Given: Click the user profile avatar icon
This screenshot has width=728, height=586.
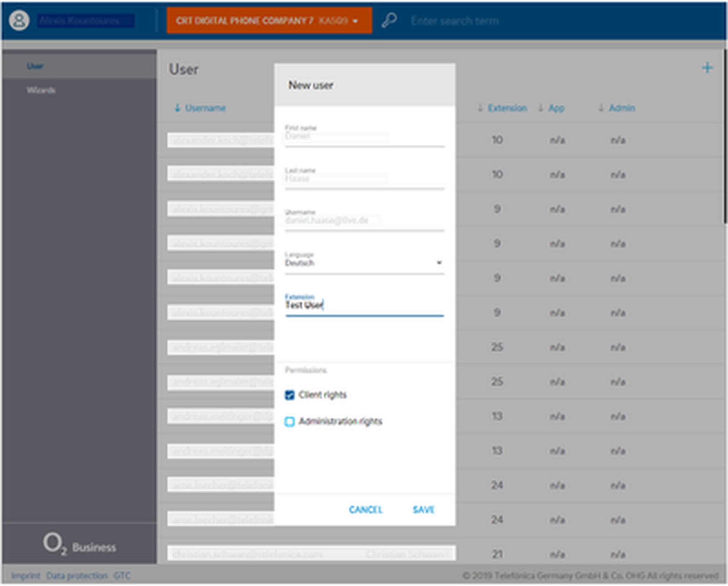Looking at the screenshot, I should click(x=19, y=20).
